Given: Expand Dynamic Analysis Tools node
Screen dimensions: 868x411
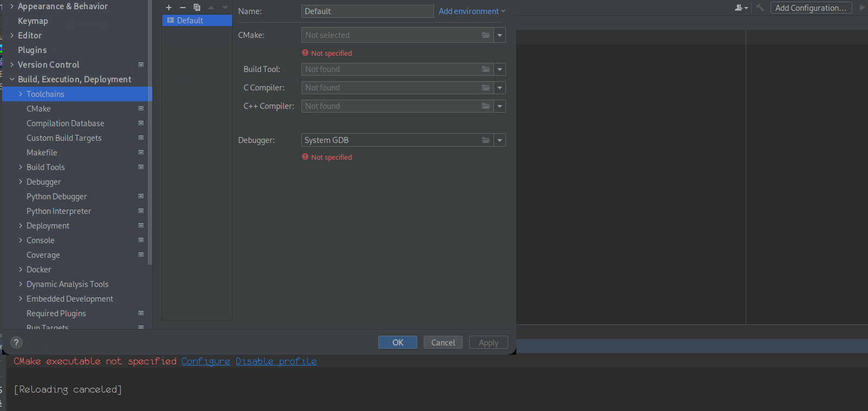Looking at the screenshot, I should (21, 284).
